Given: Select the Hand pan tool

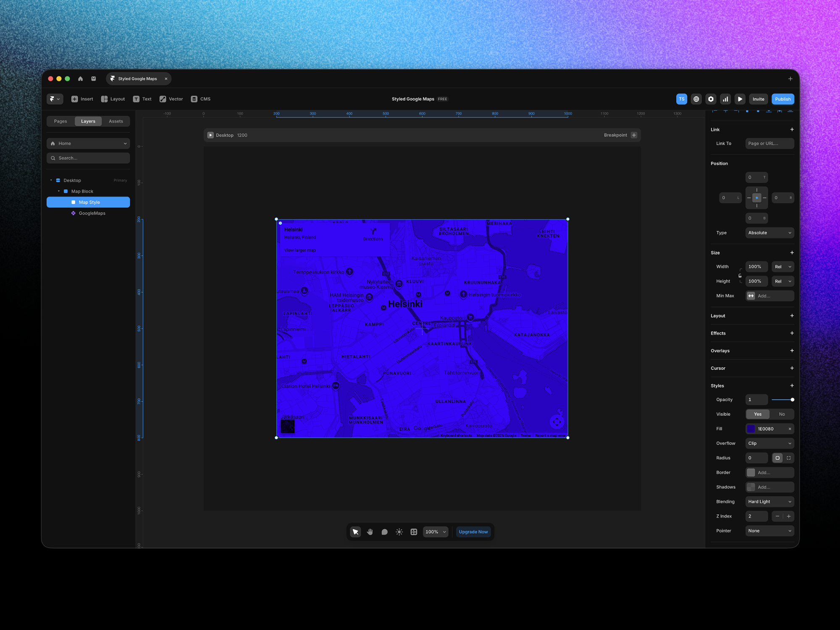Looking at the screenshot, I should coord(370,532).
